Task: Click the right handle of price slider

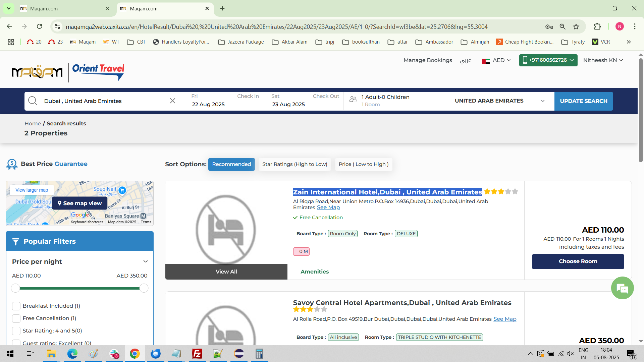Action: [144, 288]
